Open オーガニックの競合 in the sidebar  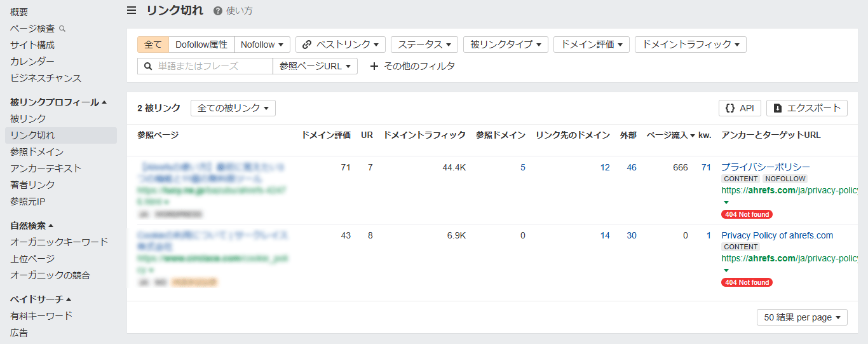(x=50, y=275)
